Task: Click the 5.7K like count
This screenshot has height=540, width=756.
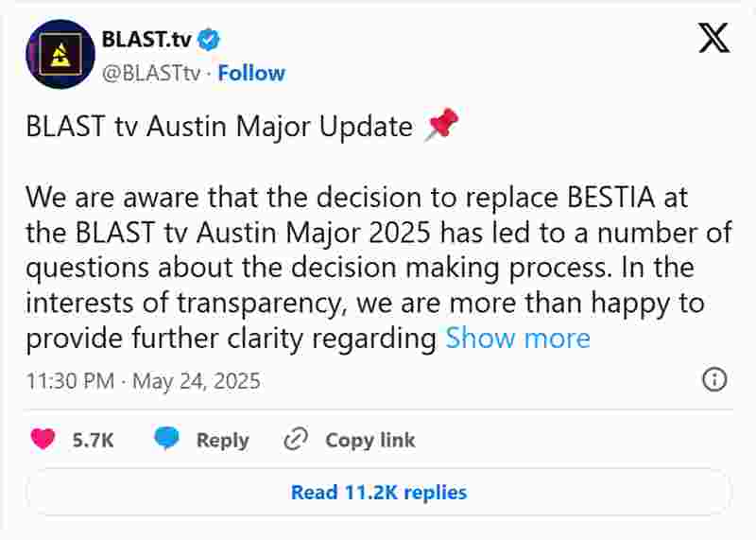Action: (x=93, y=440)
